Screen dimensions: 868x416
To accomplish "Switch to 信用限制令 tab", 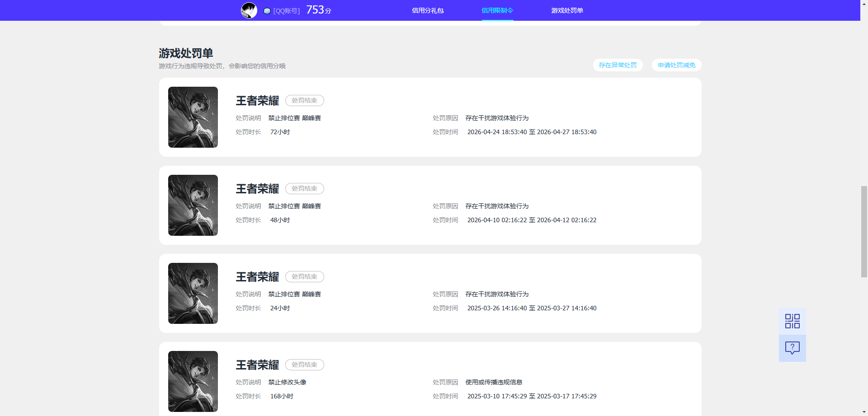I will pyautogui.click(x=497, y=10).
